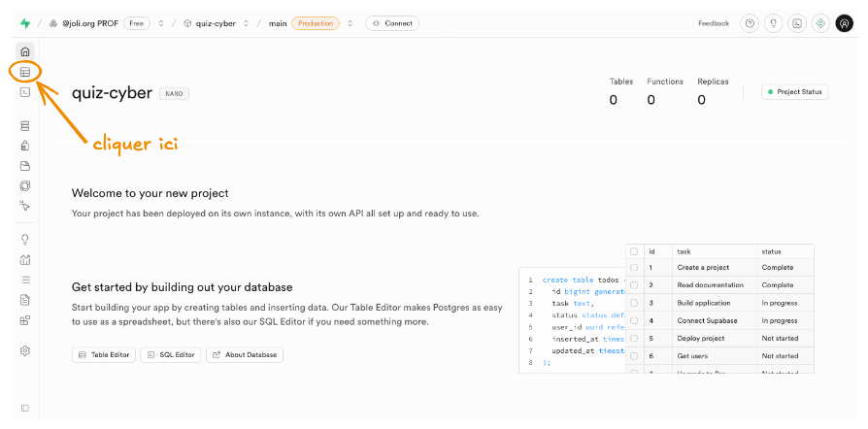868x429 pixels.
Task: Click the Connect button
Action: pyautogui.click(x=392, y=23)
